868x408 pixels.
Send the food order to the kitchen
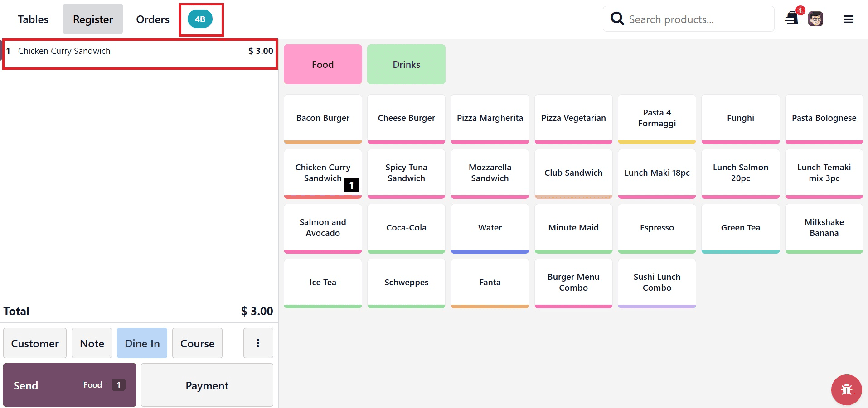click(x=69, y=385)
